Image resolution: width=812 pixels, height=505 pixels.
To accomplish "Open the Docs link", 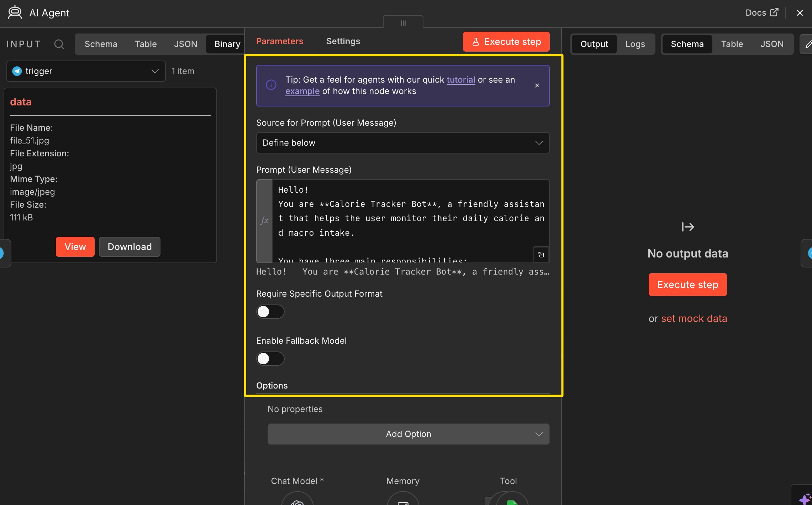I will pyautogui.click(x=762, y=13).
